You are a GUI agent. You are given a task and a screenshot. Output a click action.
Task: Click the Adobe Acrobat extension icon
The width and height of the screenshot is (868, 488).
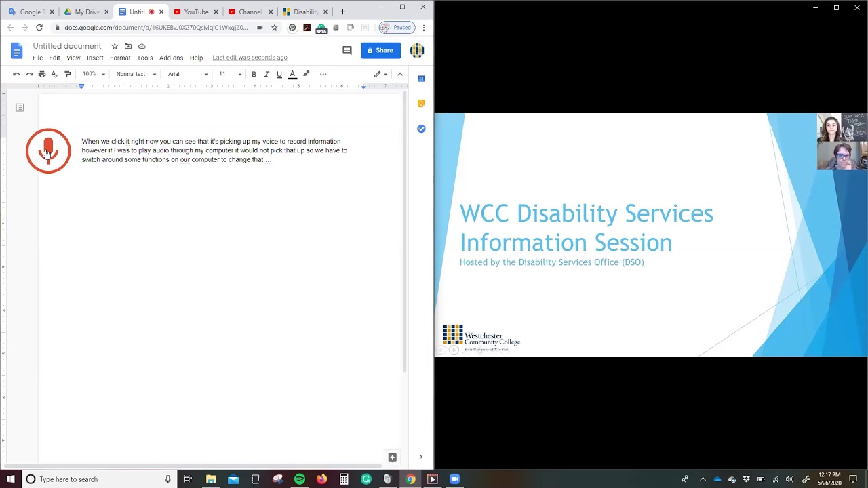click(307, 28)
